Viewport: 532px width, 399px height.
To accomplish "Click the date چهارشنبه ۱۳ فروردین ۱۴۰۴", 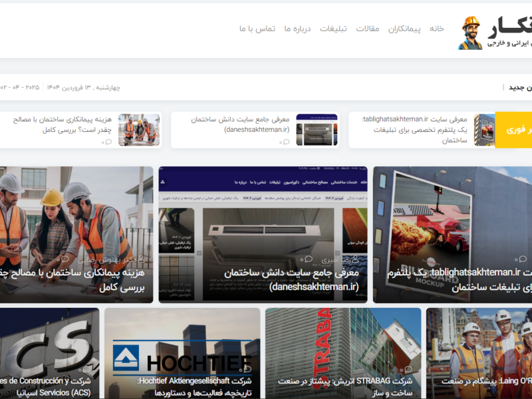I will (x=84, y=88).
